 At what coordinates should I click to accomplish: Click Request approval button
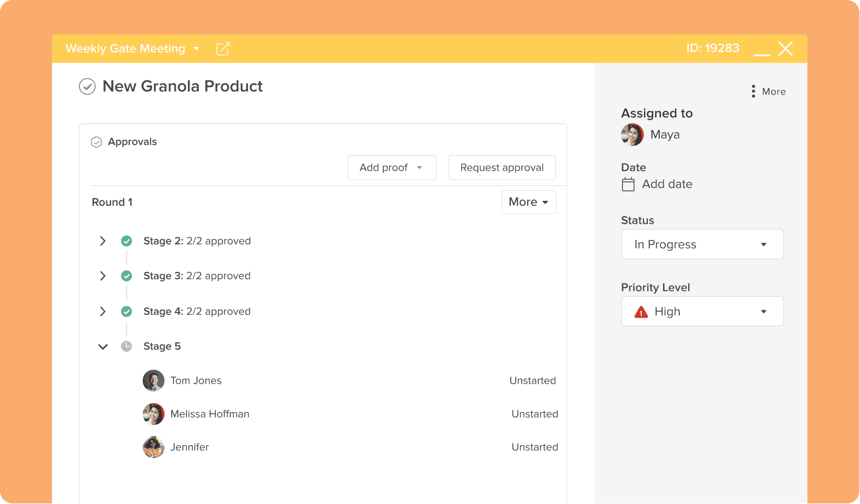tap(502, 168)
